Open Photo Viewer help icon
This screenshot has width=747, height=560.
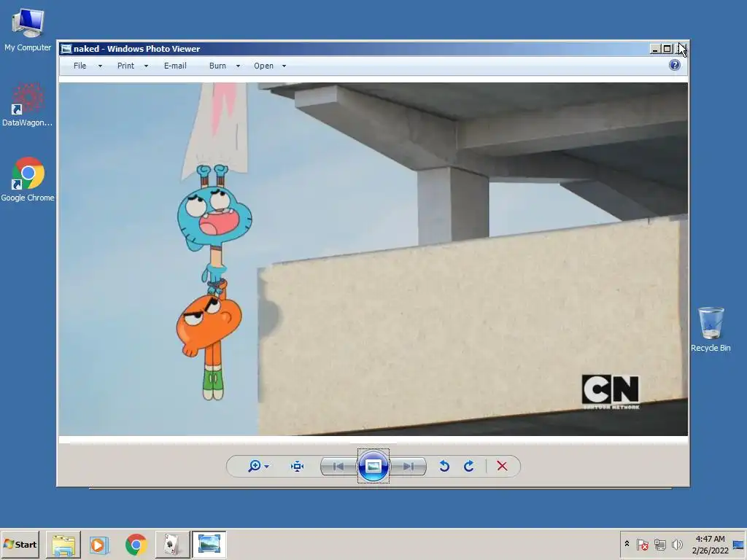point(675,65)
